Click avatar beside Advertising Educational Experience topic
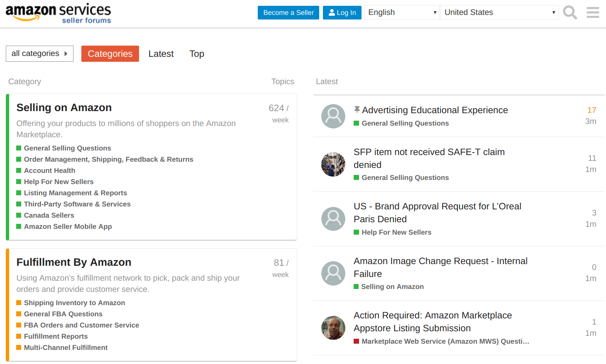 pos(333,116)
